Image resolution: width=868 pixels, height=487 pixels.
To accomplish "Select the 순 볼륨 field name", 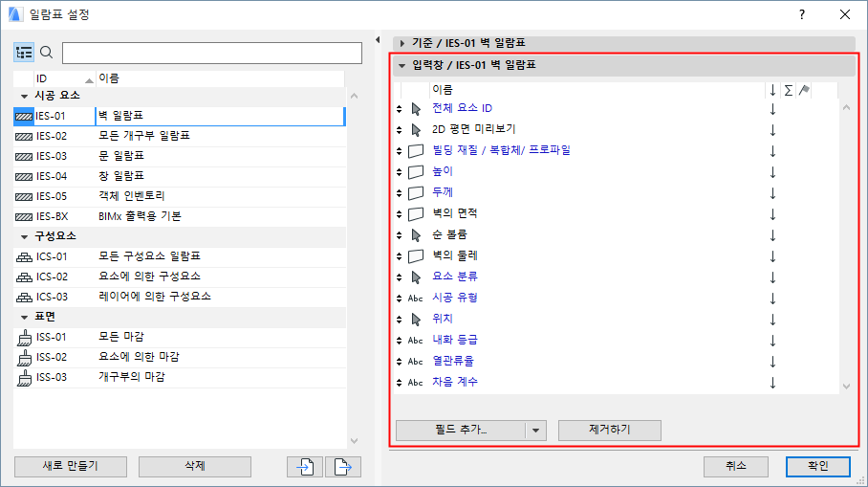I will point(449,235).
